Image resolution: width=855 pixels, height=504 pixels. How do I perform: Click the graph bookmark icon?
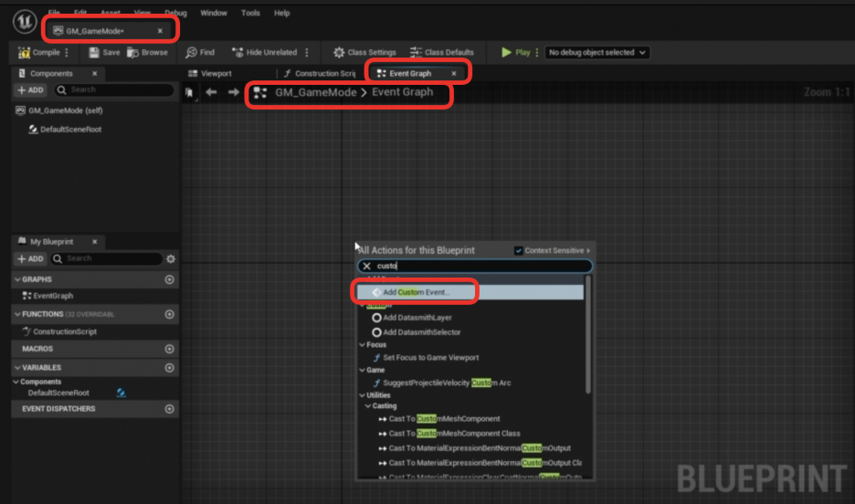(189, 92)
